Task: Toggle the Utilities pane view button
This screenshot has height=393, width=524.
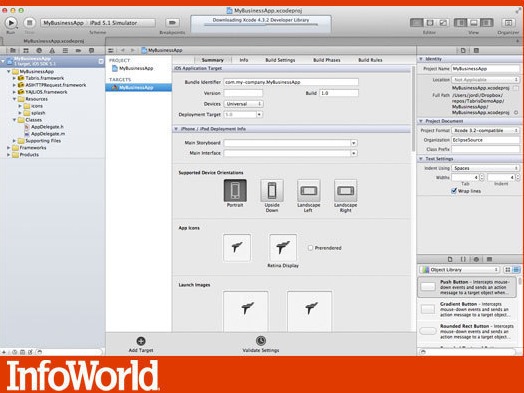Action: tap(487, 23)
